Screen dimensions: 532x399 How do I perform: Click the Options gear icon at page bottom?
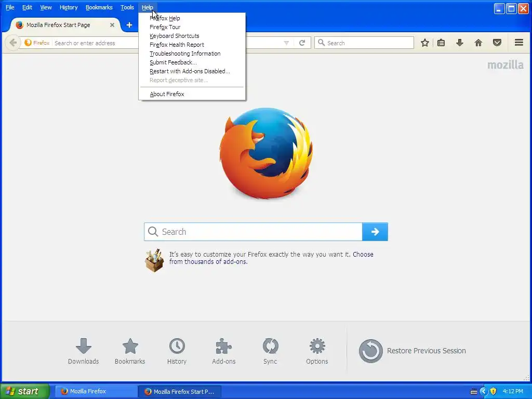coord(317,346)
